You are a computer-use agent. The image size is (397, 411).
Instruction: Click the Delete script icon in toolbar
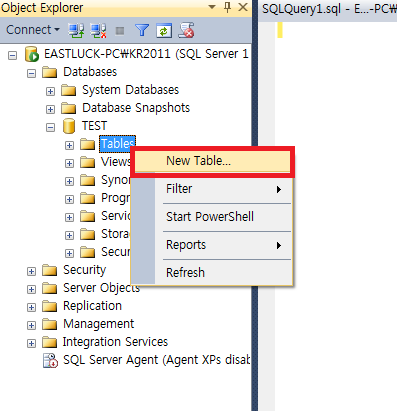click(186, 30)
